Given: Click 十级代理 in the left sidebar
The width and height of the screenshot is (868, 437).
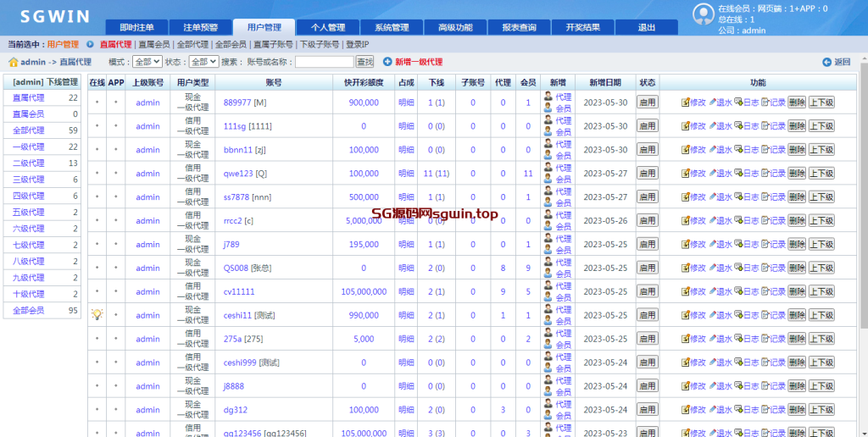Looking at the screenshot, I should pos(28,294).
